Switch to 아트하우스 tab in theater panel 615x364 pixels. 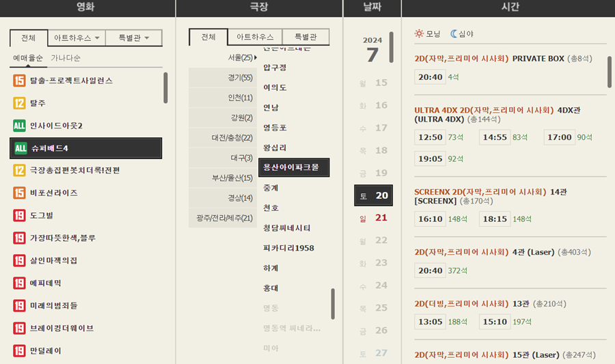[255, 37]
